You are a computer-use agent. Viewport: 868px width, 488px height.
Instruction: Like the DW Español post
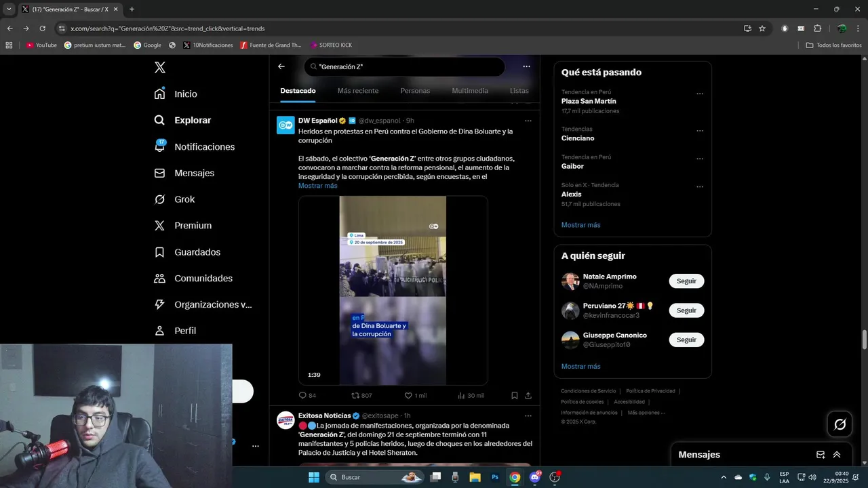click(x=408, y=395)
